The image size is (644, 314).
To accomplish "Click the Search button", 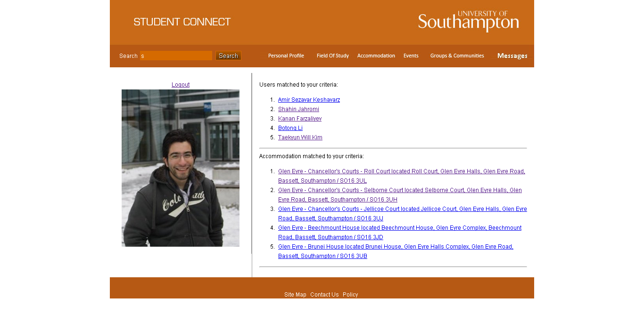I will click(x=228, y=56).
